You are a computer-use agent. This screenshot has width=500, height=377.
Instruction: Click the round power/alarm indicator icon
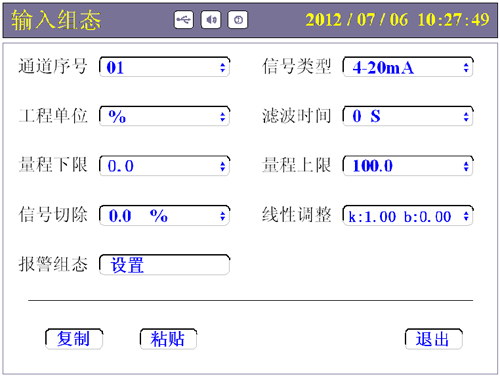[x=238, y=20]
